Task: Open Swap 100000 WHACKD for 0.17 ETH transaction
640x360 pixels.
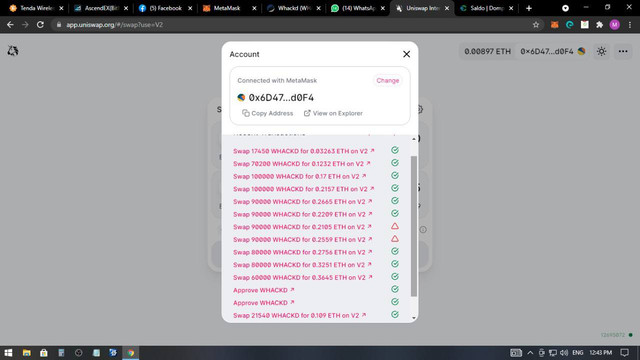Action: click(300, 176)
